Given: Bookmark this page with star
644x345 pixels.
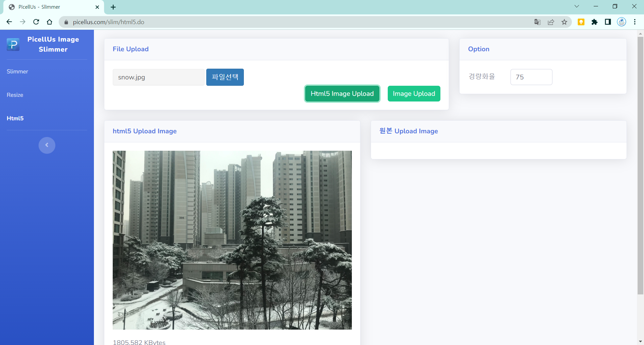Looking at the screenshot, I should click(x=565, y=22).
